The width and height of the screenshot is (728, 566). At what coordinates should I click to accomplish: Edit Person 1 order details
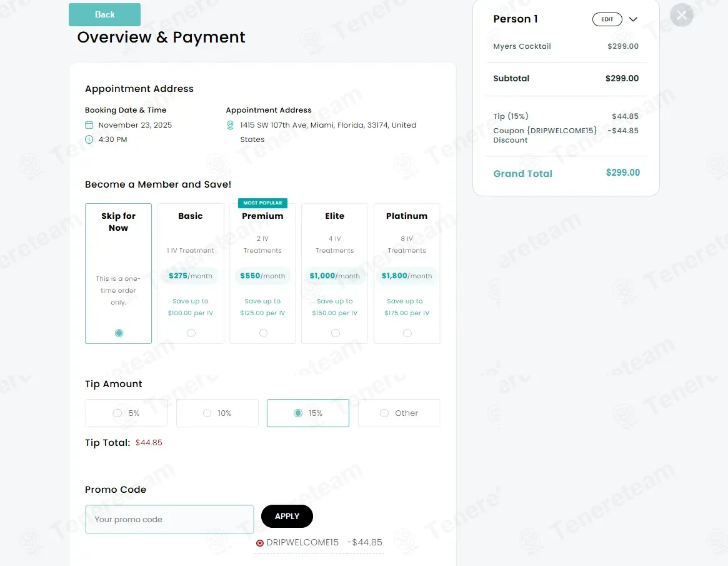click(607, 19)
